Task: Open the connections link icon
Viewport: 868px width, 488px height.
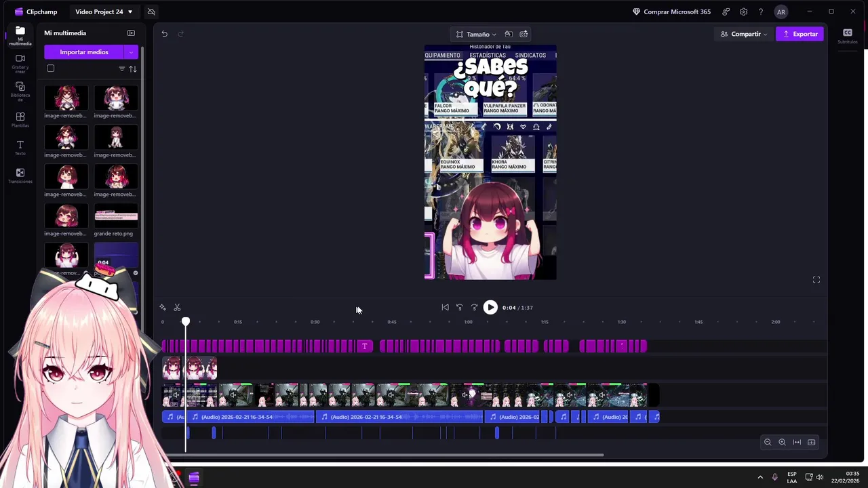Action: point(726,12)
